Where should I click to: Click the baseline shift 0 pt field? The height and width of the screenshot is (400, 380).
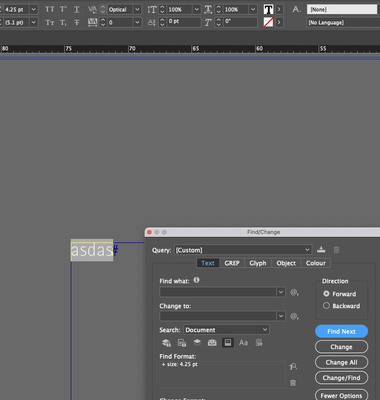click(184, 22)
